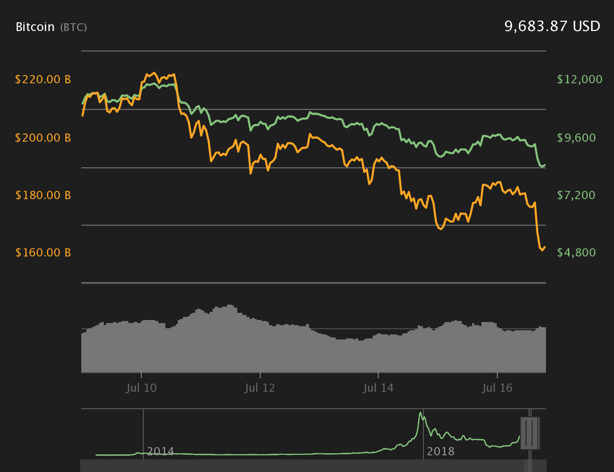
Task: Click the $4,800 price axis label
Action: 576,253
